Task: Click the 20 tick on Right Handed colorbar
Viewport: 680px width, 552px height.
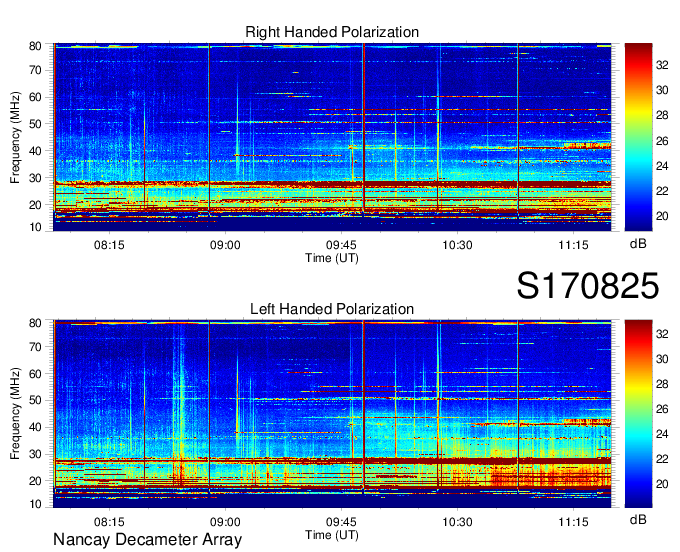Action: point(662,216)
